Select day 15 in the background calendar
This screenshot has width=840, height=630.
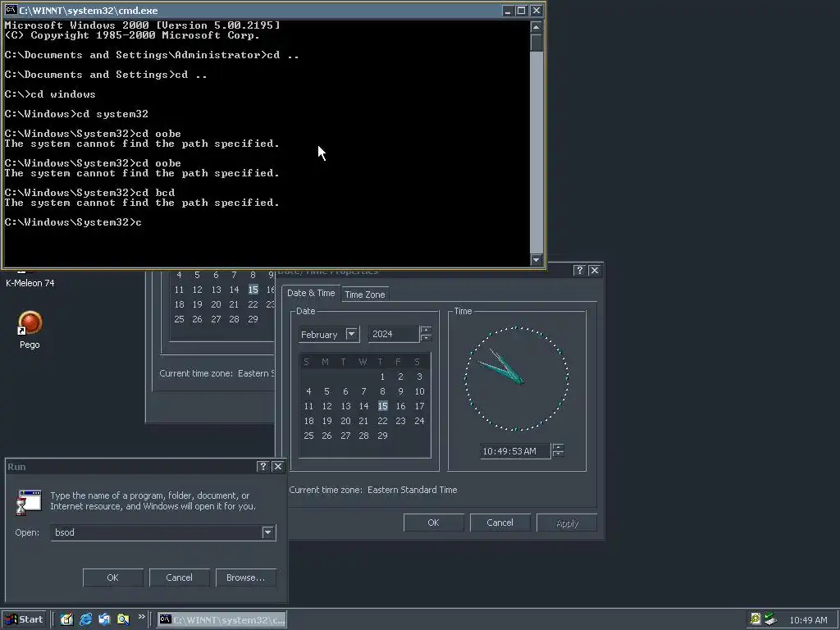(253, 290)
